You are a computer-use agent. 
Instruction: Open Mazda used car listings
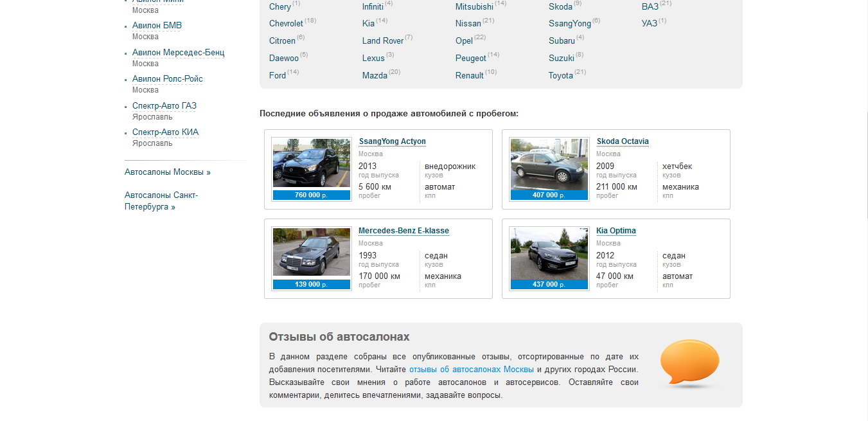point(375,75)
